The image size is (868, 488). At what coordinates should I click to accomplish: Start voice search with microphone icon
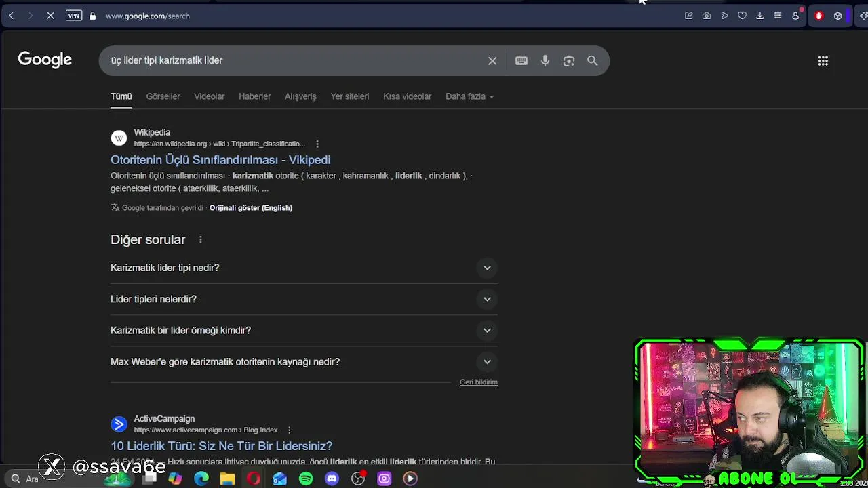tap(545, 61)
